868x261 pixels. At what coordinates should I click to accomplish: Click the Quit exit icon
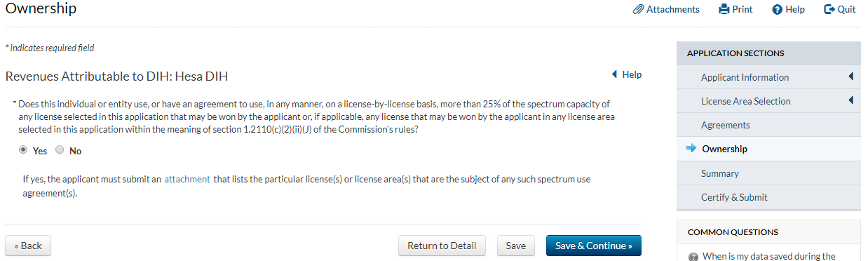829,9
